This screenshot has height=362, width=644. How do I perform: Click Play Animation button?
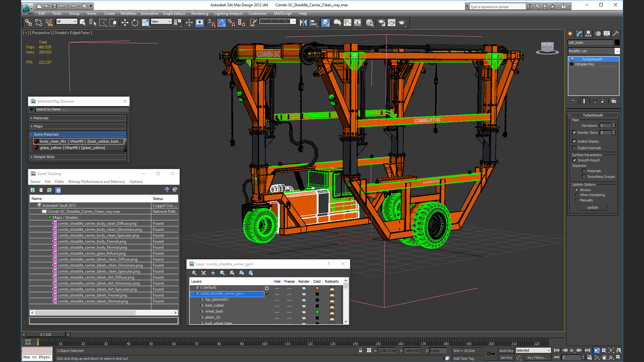pos(572,350)
